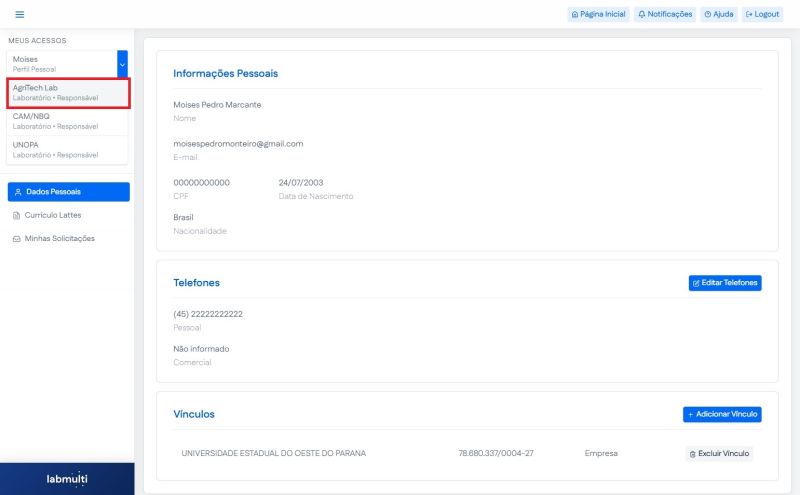
Task: Open Currículo Lattes menu item
Action: pyautogui.click(x=54, y=215)
